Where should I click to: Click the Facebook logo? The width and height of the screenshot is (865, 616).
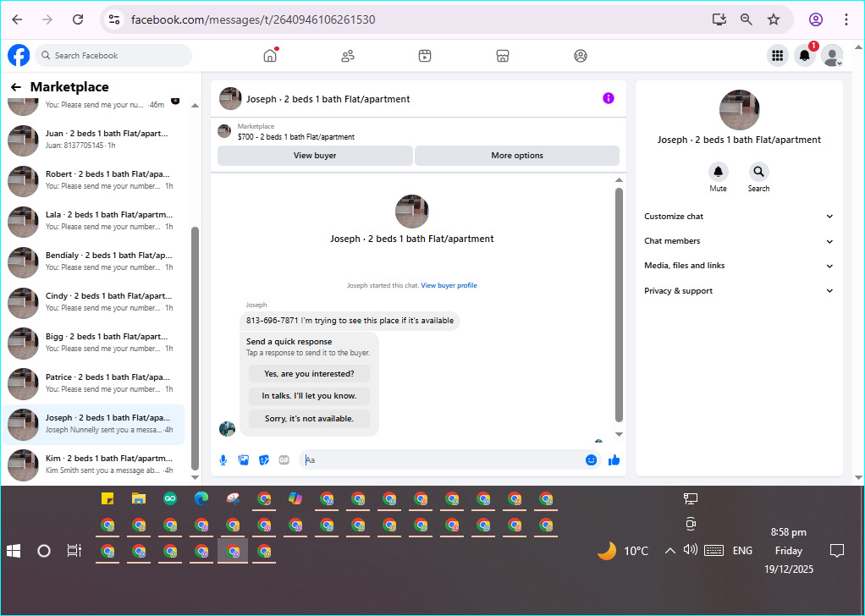coord(19,56)
